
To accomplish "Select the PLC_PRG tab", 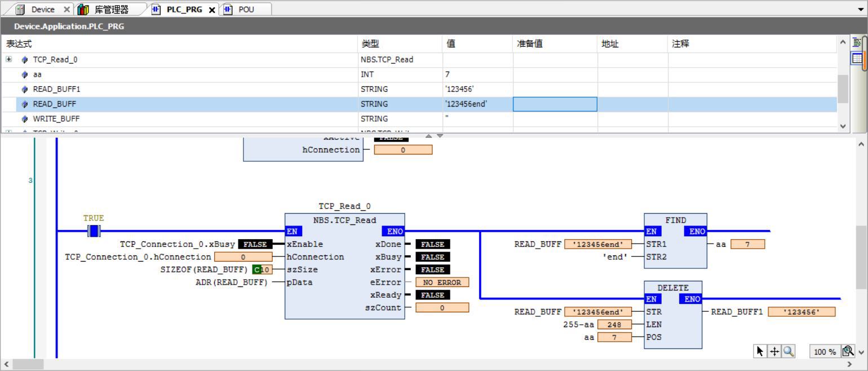I will [184, 10].
